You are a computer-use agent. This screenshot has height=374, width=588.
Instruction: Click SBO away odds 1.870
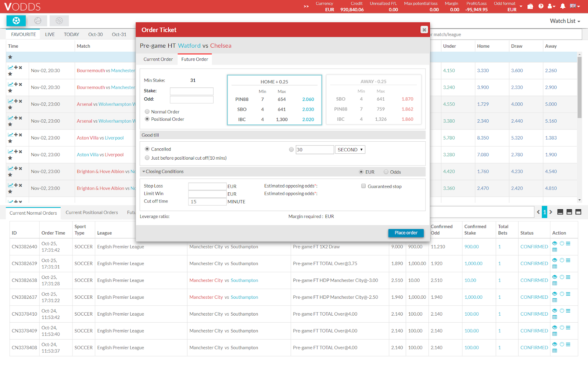tap(407, 99)
